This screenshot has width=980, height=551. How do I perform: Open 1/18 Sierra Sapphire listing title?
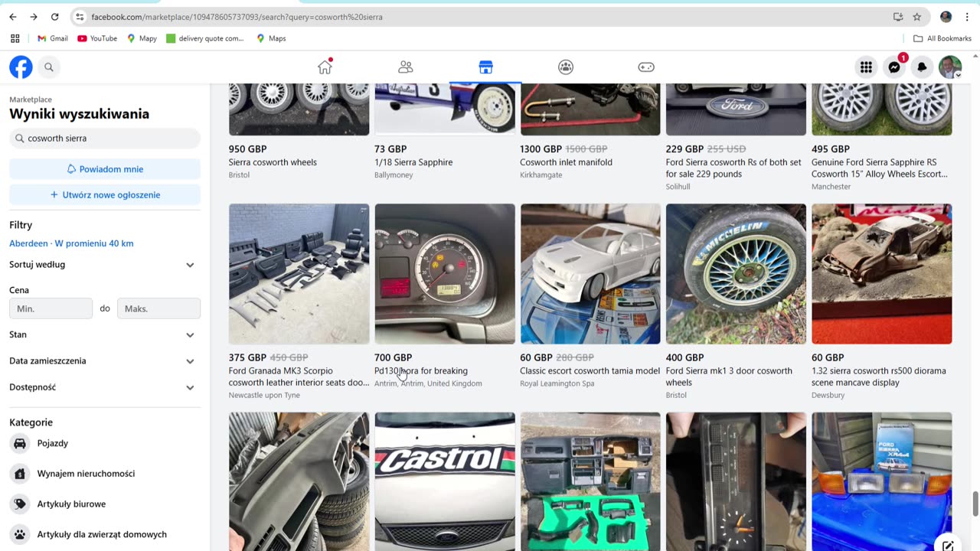(x=413, y=162)
